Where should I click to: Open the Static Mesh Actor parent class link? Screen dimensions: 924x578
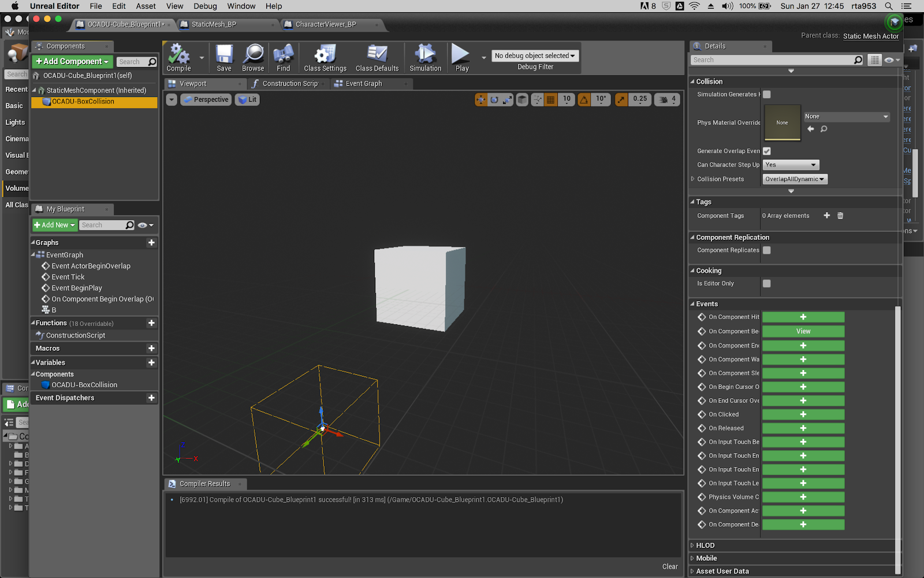pyautogui.click(x=870, y=36)
